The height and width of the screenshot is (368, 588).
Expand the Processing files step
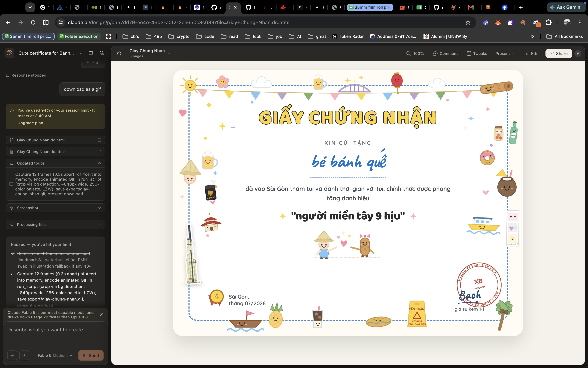pyautogui.click(x=55, y=224)
